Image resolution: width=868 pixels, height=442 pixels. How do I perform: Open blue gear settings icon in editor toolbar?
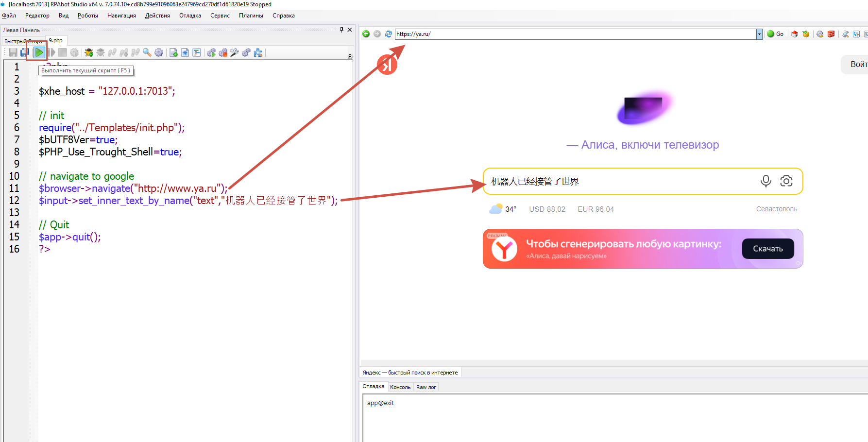[x=159, y=52]
